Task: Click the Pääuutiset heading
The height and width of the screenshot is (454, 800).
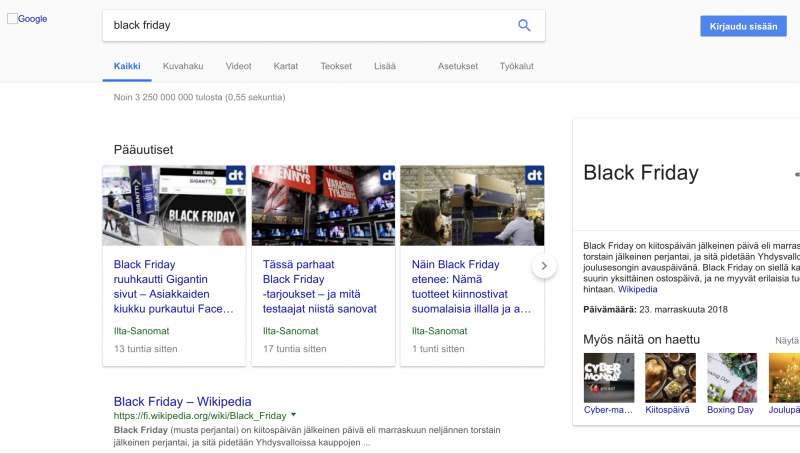Action: [x=143, y=149]
